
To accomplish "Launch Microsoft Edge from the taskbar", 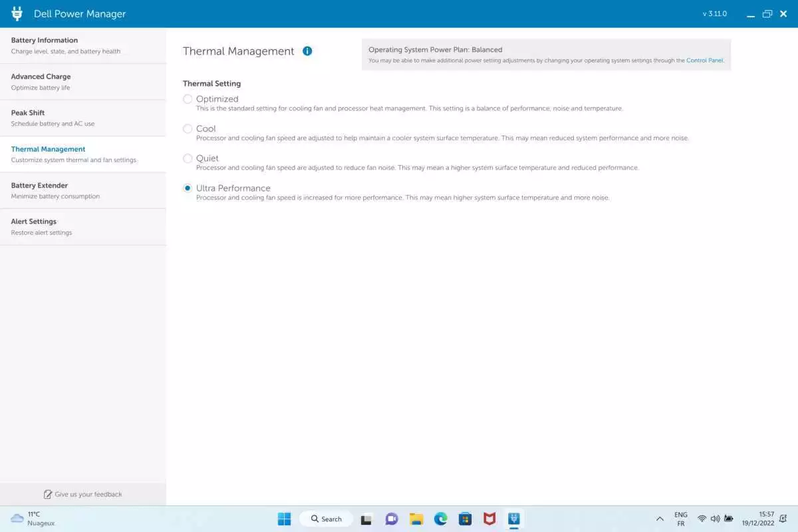I will coord(441,519).
